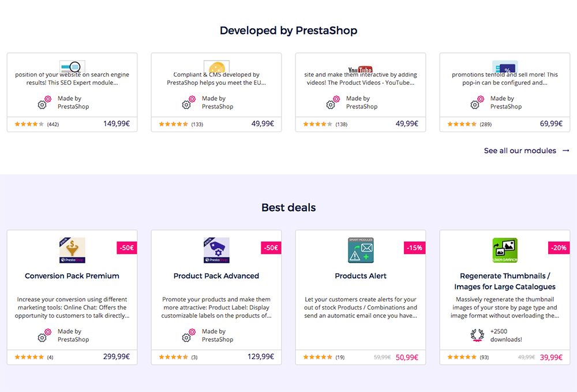Click star rating on Products Alert card

pos(317,357)
